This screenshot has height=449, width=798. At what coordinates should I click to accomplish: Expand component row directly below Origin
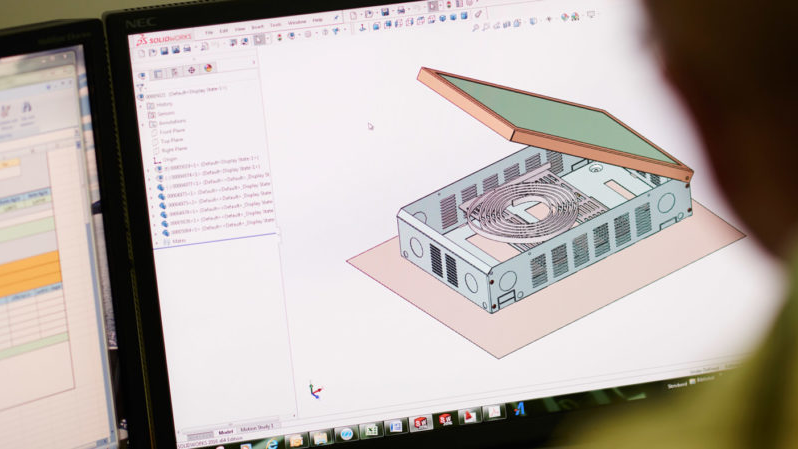click(x=148, y=170)
